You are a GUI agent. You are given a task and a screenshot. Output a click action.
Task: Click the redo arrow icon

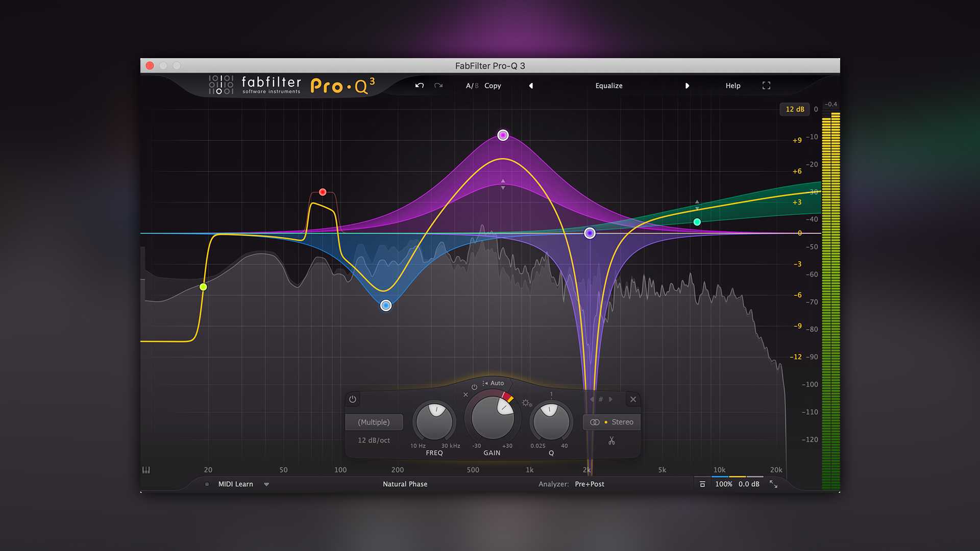[438, 85]
